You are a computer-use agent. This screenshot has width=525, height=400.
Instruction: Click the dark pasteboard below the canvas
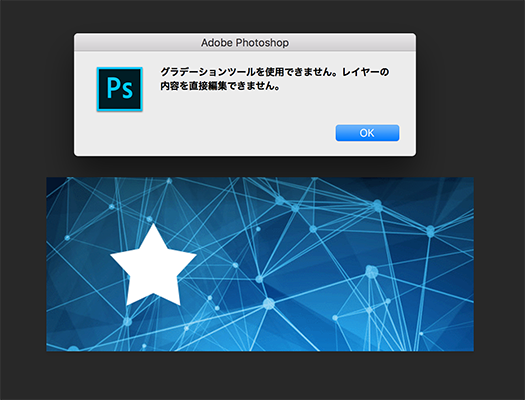coord(260,375)
